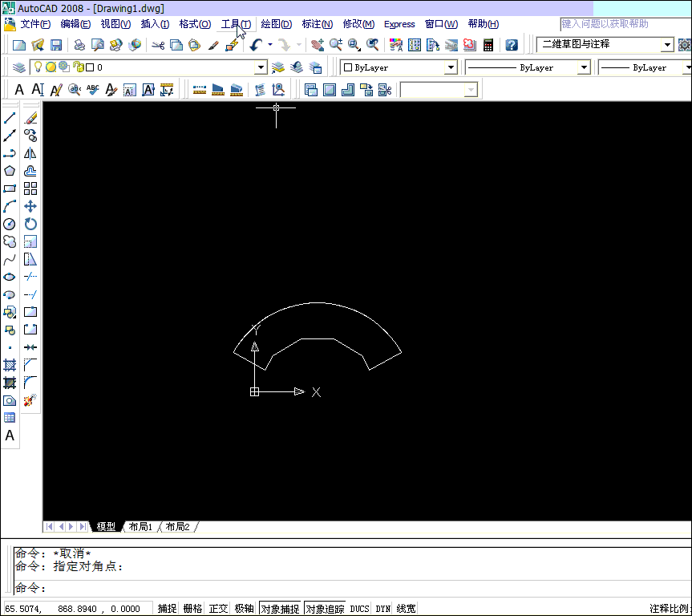Select the Hatch tool
The width and height of the screenshot is (692, 616).
click(x=10, y=365)
